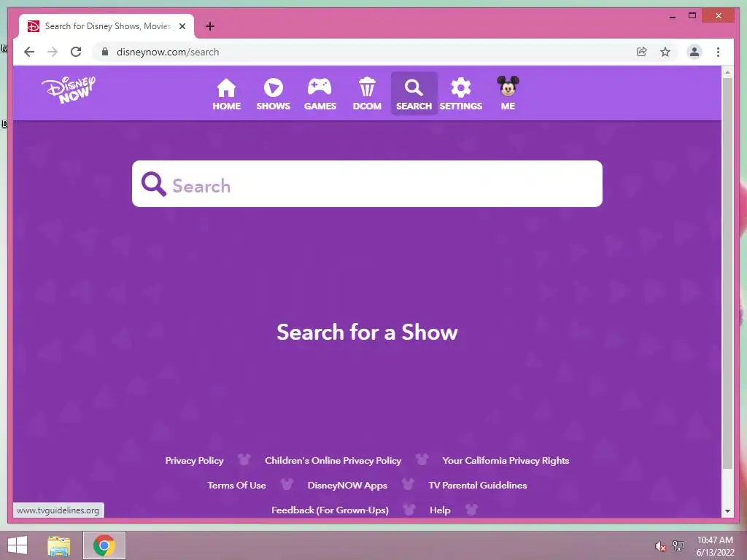
Task: Open the Settings gear
Action: point(461,94)
